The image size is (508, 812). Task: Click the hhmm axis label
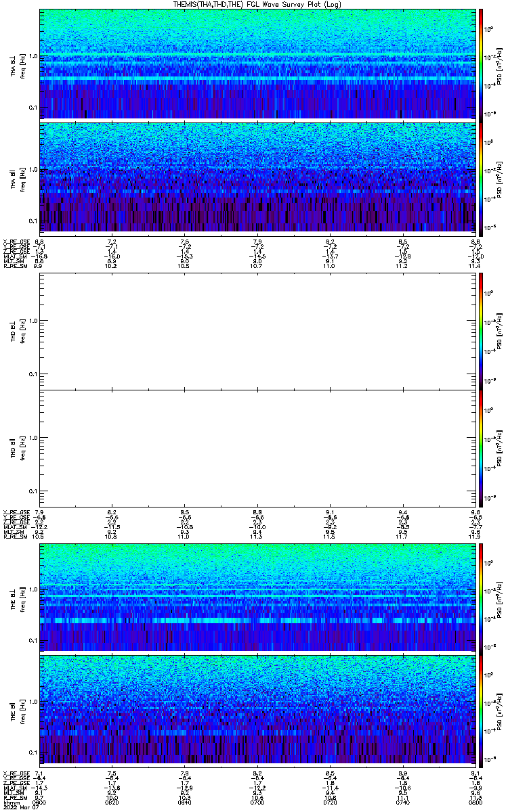click(x=10, y=802)
